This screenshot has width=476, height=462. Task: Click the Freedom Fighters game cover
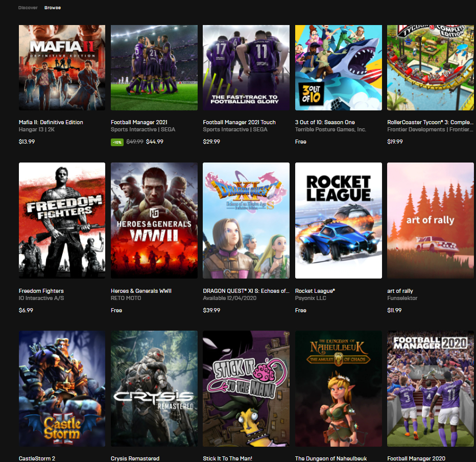62,220
